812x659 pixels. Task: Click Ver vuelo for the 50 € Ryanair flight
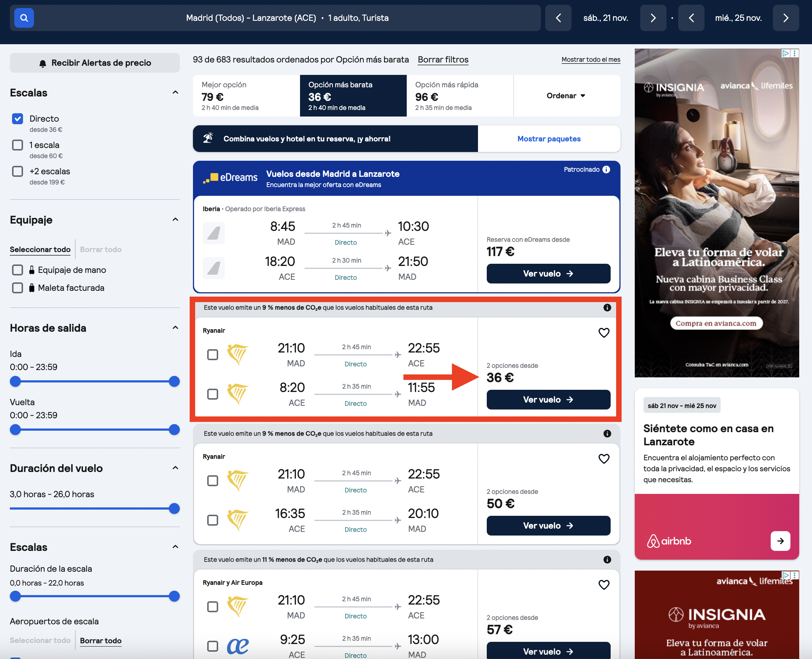tap(549, 525)
